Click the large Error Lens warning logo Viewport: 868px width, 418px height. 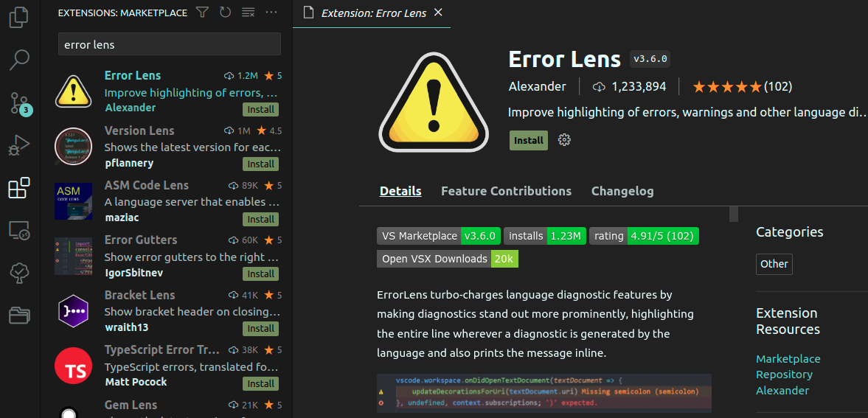[x=434, y=103]
